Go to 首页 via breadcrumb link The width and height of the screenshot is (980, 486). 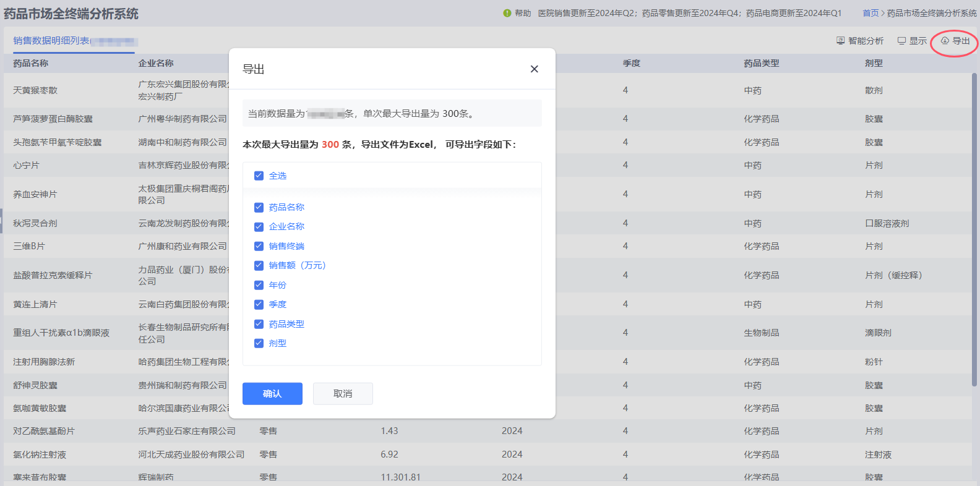pyautogui.click(x=870, y=13)
